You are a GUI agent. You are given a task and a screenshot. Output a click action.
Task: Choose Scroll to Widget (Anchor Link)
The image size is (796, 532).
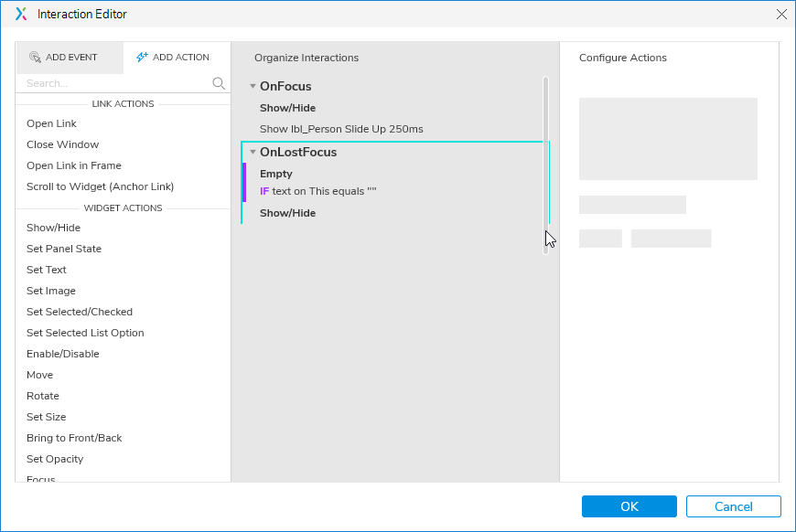click(x=100, y=186)
